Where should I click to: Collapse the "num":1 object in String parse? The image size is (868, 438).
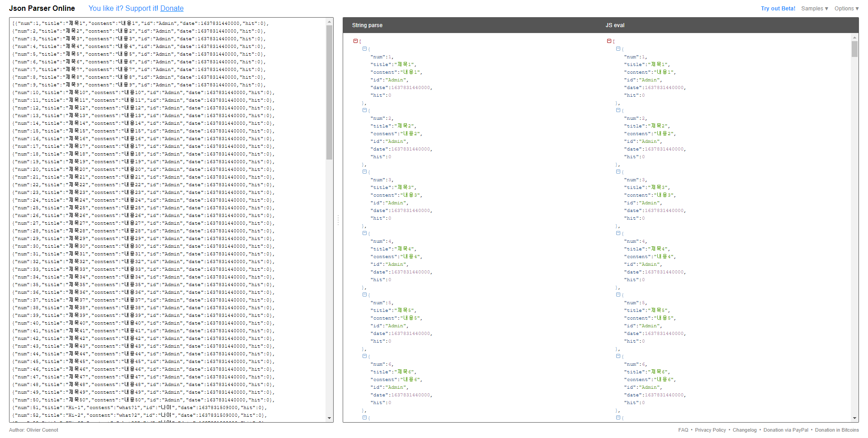(364, 49)
